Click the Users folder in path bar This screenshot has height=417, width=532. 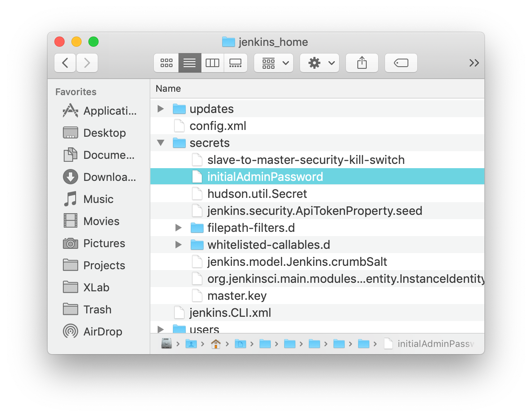click(x=191, y=344)
